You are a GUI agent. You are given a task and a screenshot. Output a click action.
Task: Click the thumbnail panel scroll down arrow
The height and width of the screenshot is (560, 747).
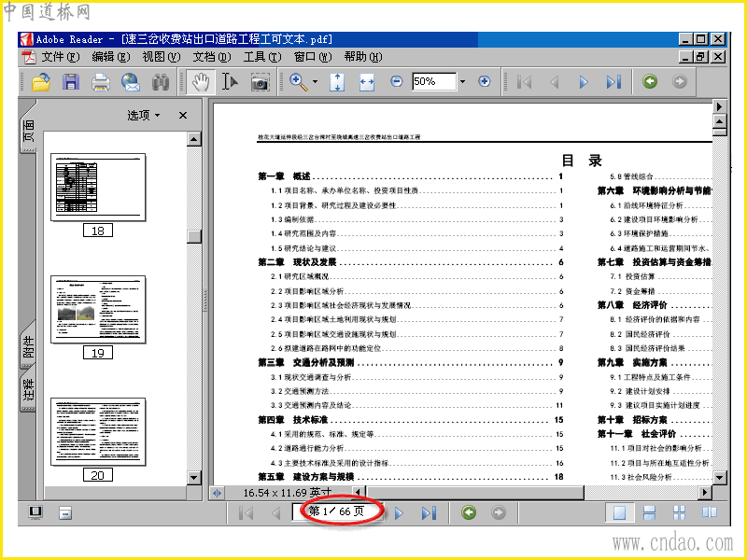click(x=194, y=477)
